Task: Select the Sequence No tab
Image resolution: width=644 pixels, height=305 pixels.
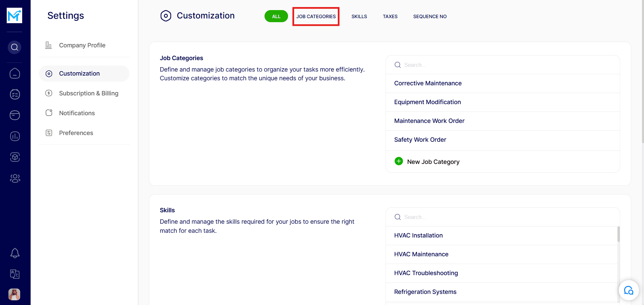Action: click(x=430, y=16)
